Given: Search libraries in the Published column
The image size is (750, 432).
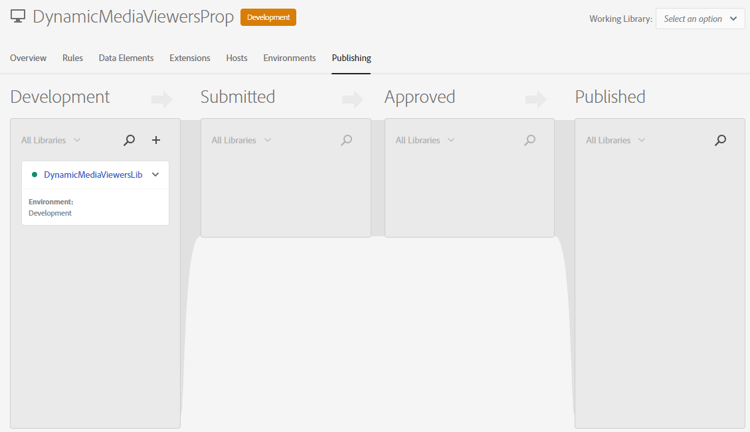Looking at the screenshot, I should tap(720, 140).
